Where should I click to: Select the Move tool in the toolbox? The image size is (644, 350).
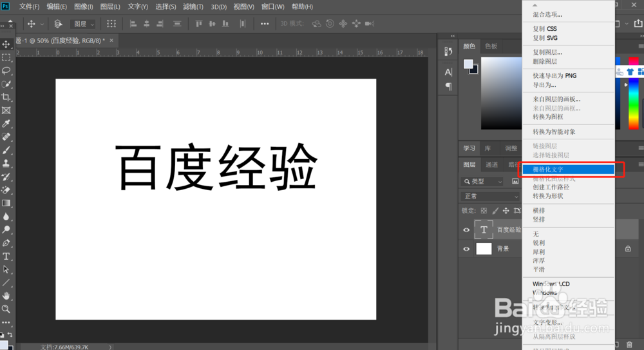[x=6, y=44]
